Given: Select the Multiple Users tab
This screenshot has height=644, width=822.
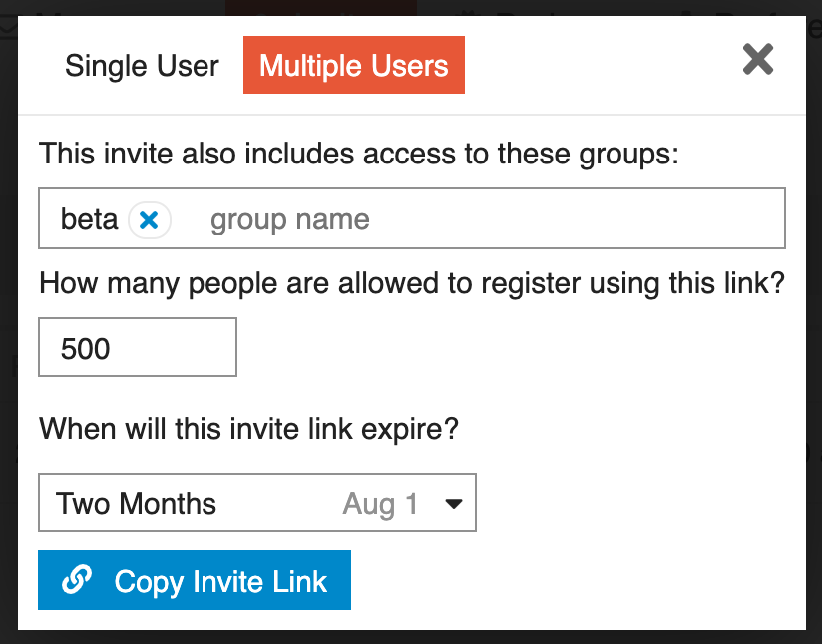Looking at the screenshot, I should click(354, 66).
